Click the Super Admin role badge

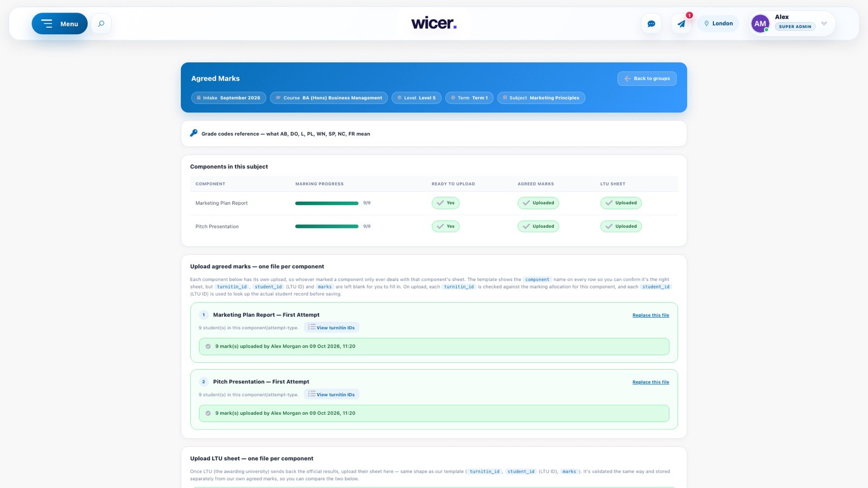coord(795,27)
